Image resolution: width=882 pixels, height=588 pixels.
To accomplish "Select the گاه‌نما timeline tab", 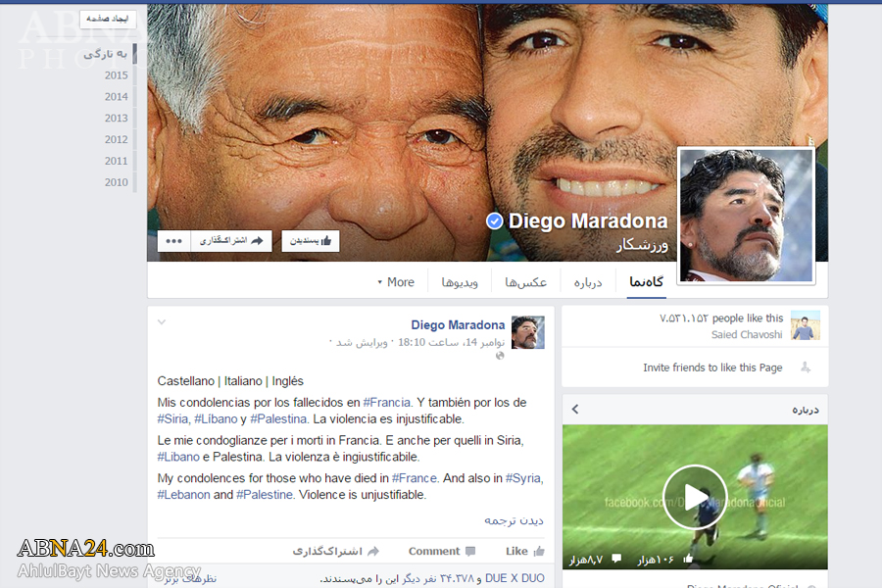I will coord(647,282).
